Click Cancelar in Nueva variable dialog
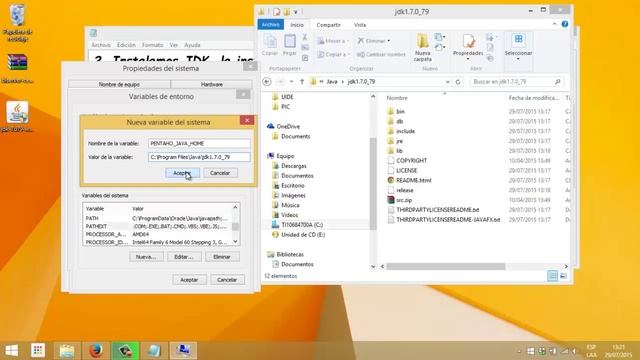 pos(220,173)
